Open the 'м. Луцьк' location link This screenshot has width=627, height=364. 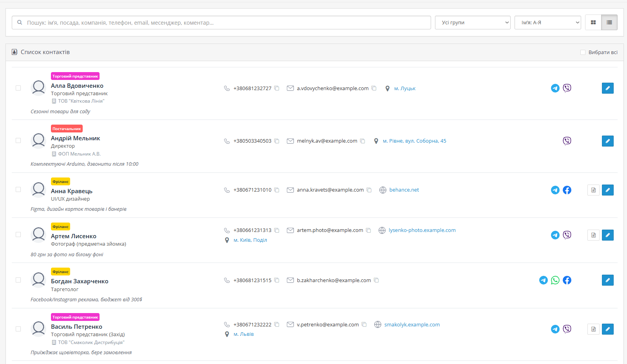(405, 89)
